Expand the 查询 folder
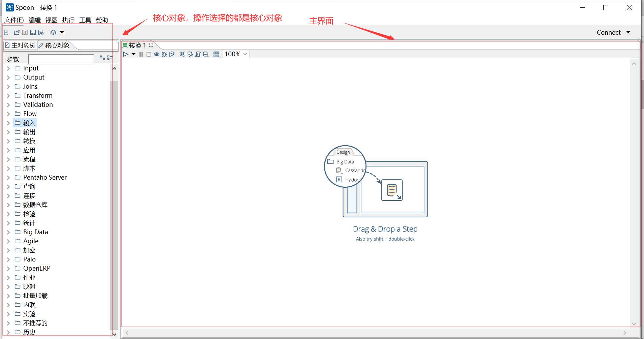644x339 pixels. [x=8, y=187]
